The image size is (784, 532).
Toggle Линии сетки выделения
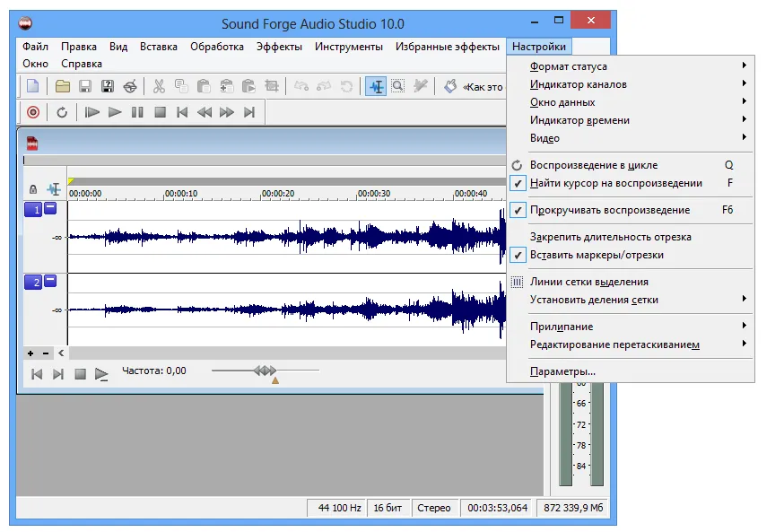(x=630, y=282)
